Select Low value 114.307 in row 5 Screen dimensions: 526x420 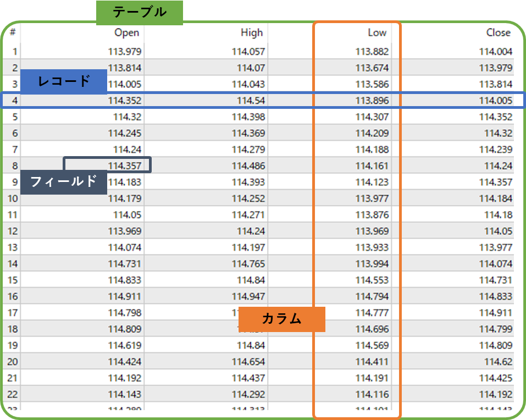coord(372,117)
